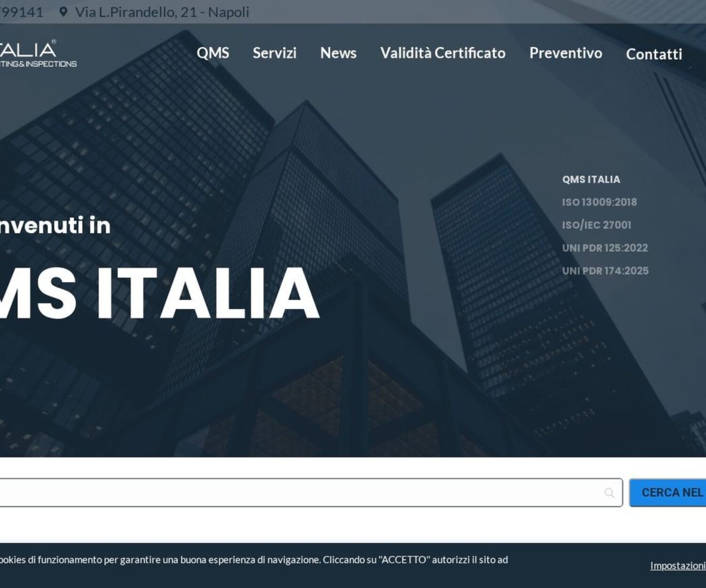
Task: Select Validità Certificato in the navigation
Action: [x=443, y=53]
